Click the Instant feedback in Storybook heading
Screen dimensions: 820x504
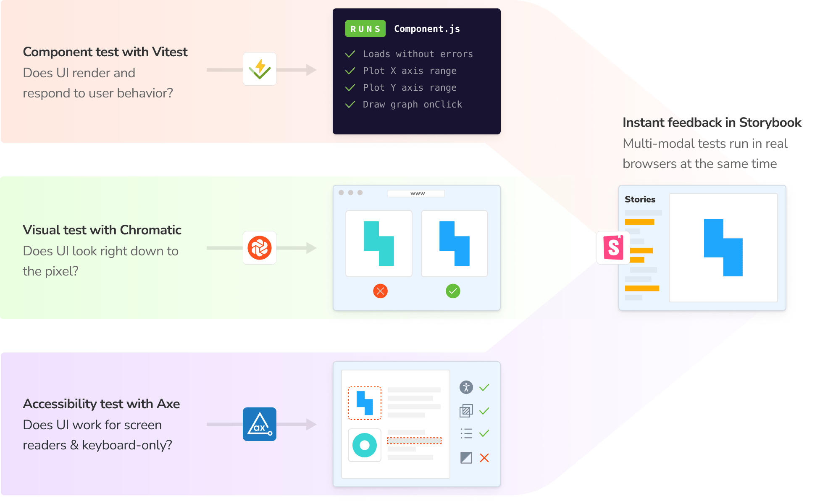(712, 122)
